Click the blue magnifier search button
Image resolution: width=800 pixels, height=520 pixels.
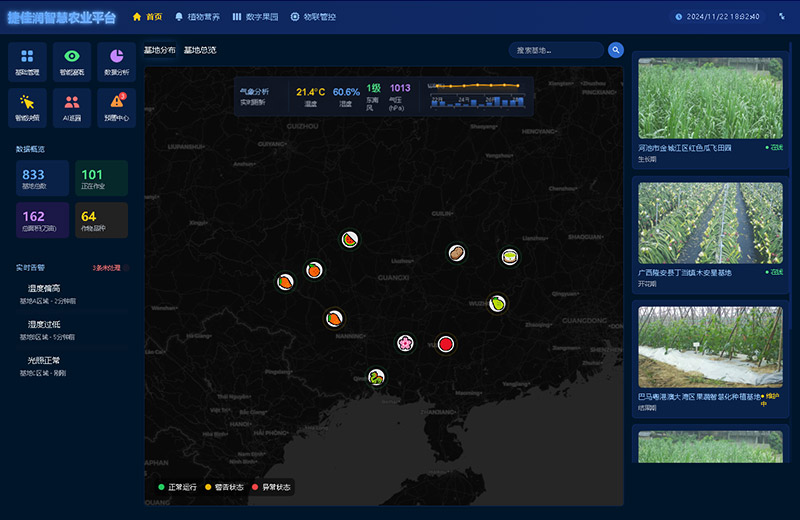(x=616, y=50)
